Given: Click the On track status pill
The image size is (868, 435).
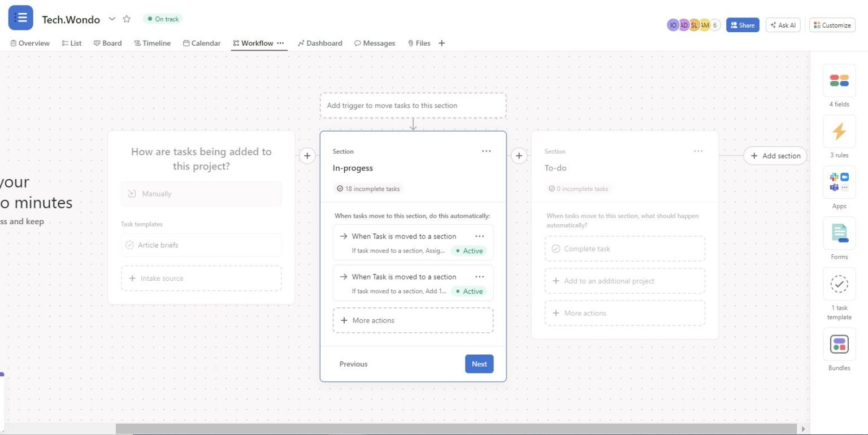Looking at the screenshot, I should point(162,19).
